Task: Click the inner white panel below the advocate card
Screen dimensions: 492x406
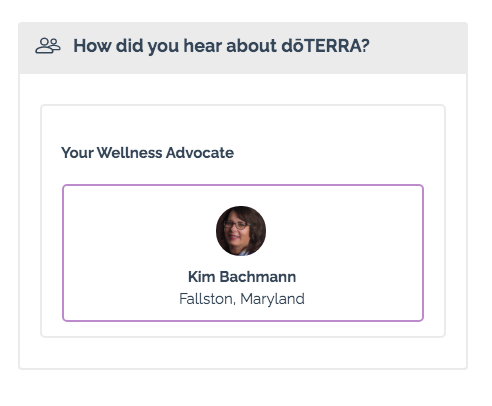Action: (x=243, y=329)
